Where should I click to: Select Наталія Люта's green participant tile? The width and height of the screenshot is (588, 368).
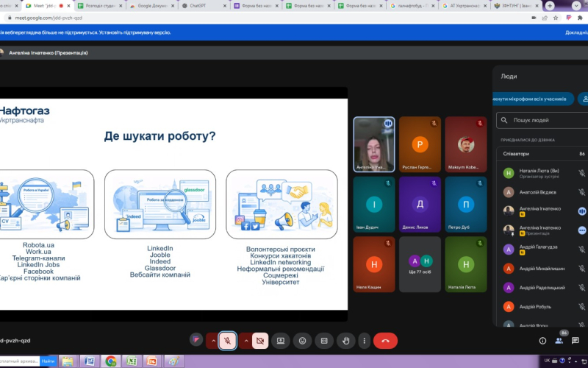tap(466, 264)
